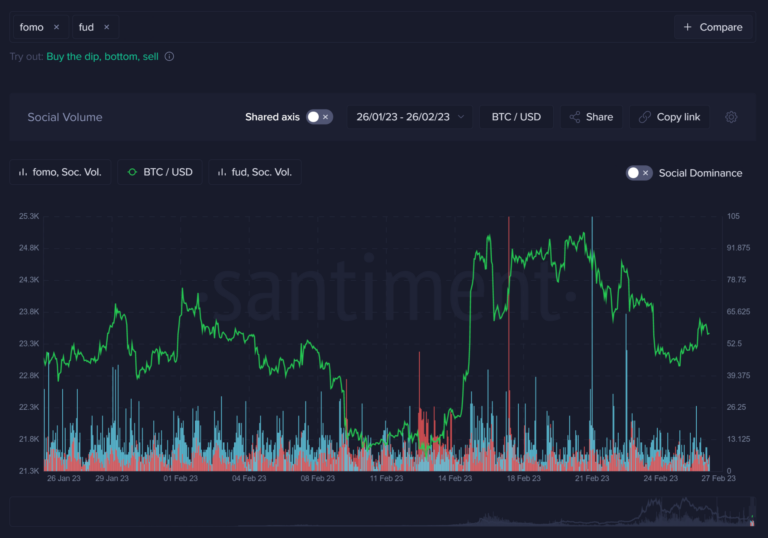Click the 14 Feb 23 date label
The image size is (768, 538).
(x=455, y=478)
